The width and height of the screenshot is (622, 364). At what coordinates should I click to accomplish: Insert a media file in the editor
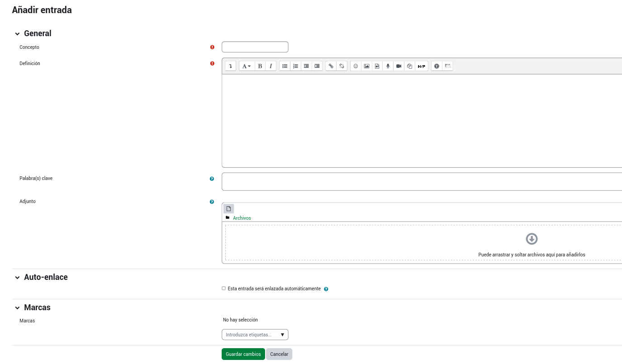pos(377,66)
